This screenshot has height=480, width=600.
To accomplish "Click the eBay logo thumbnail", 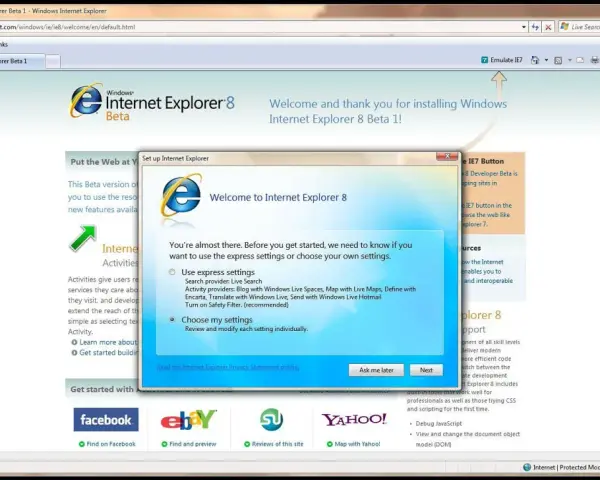I will point(189,420).
